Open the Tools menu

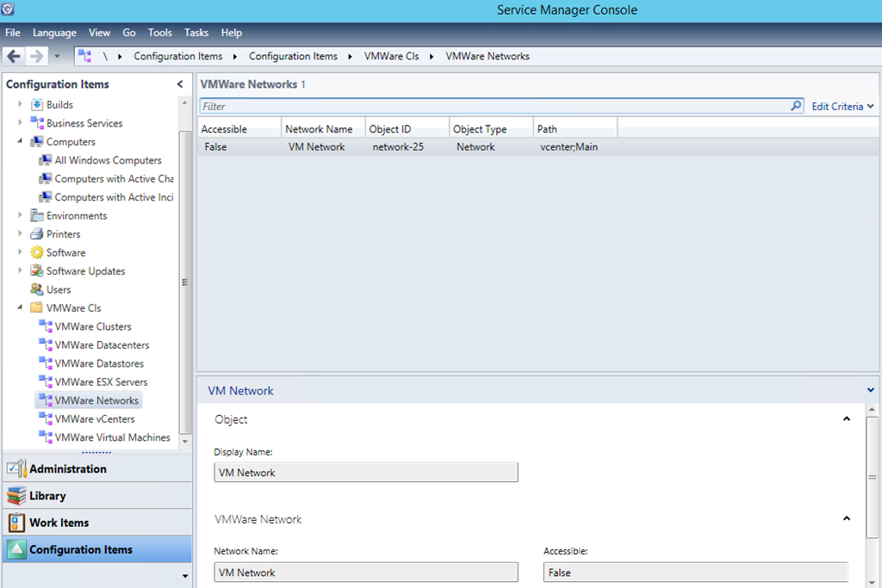click(159, 33)
